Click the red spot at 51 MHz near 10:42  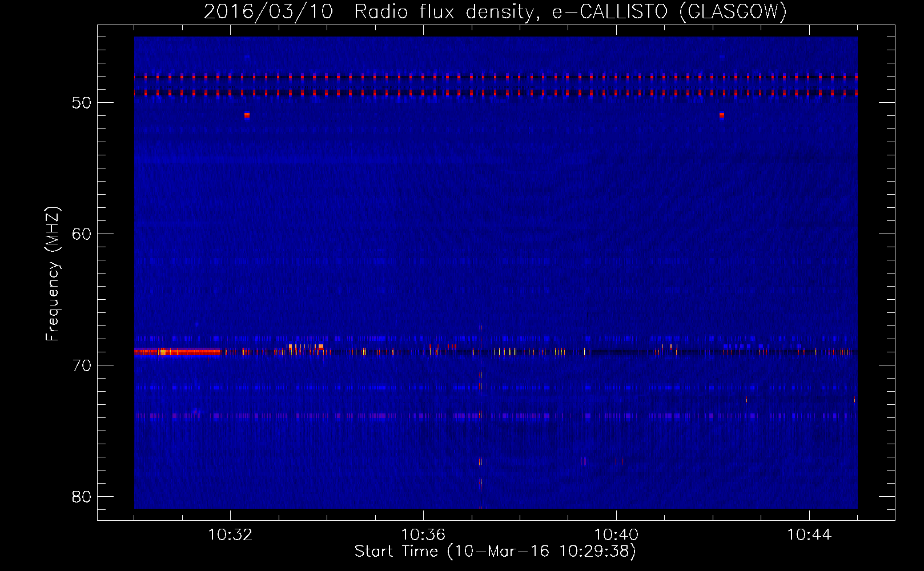722,115
